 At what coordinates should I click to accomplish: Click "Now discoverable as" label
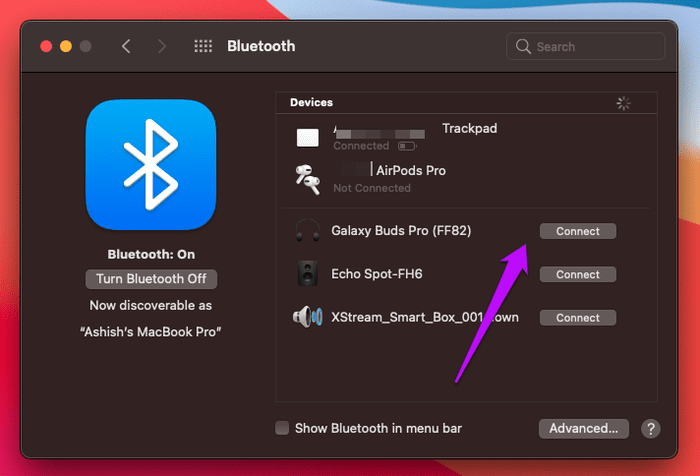click(x=150, y=305)
